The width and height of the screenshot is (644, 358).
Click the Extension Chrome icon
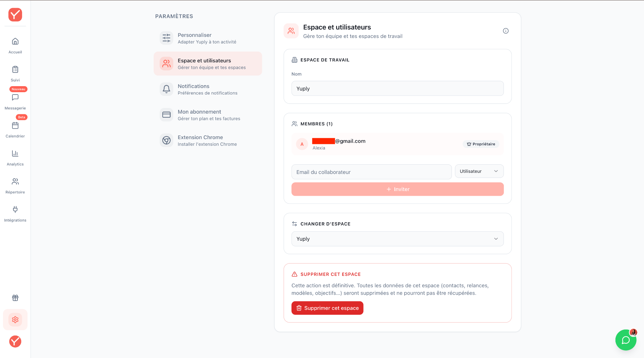(166, 140)
